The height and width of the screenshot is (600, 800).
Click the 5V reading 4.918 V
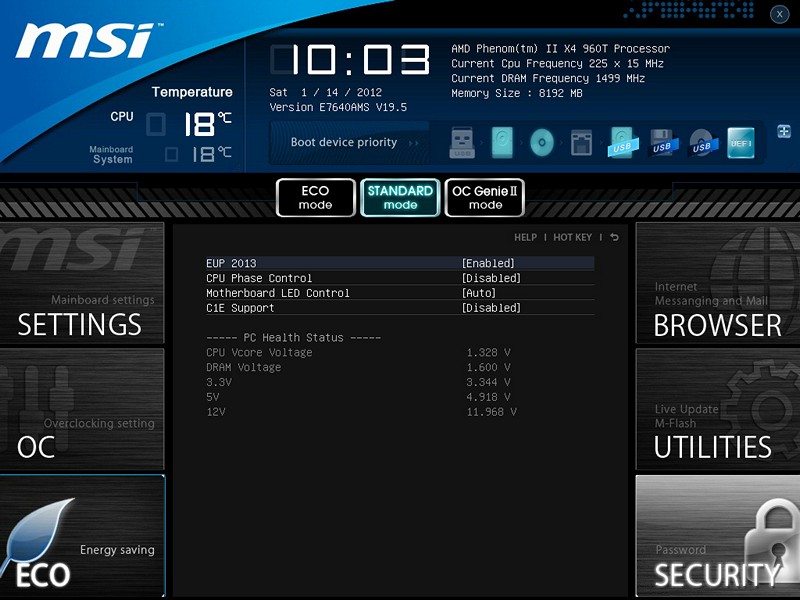[488, 397]
